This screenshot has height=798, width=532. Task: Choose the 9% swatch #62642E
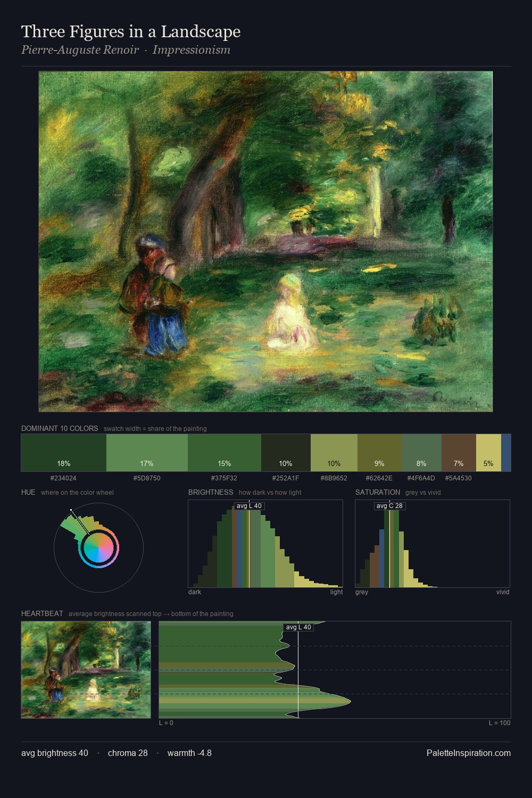(379, 453)
